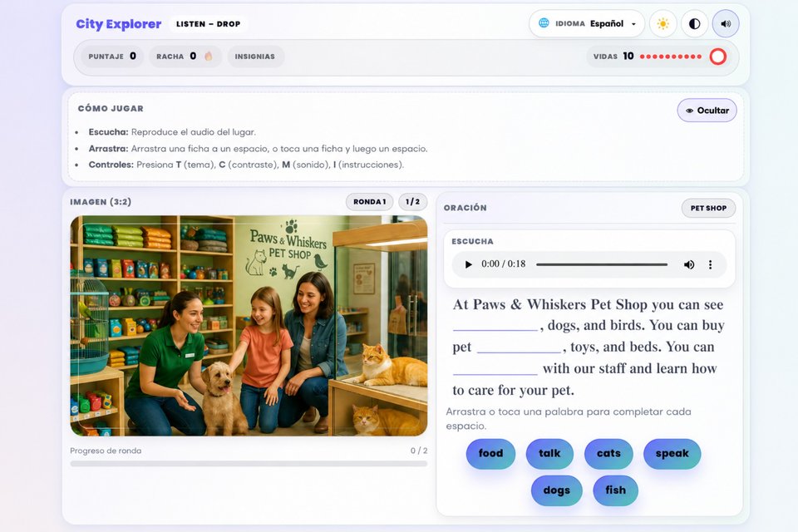Toggle the high contrast half-circle icon
The width and height of the screenshot is (798, 532).
click(x=694, y=24)
